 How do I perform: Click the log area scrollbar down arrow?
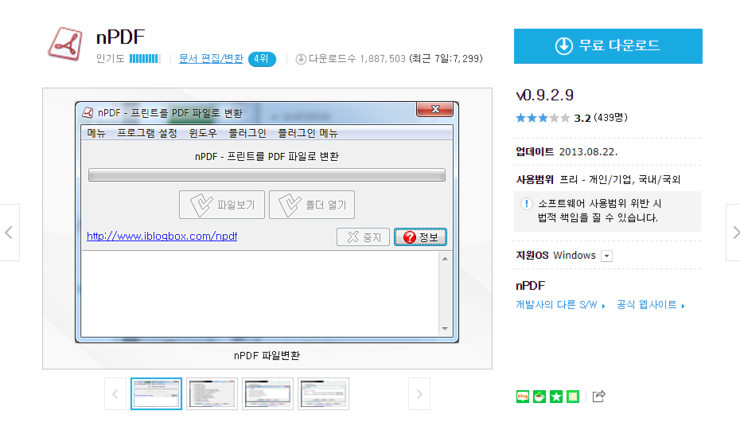(x=445, y=328)
